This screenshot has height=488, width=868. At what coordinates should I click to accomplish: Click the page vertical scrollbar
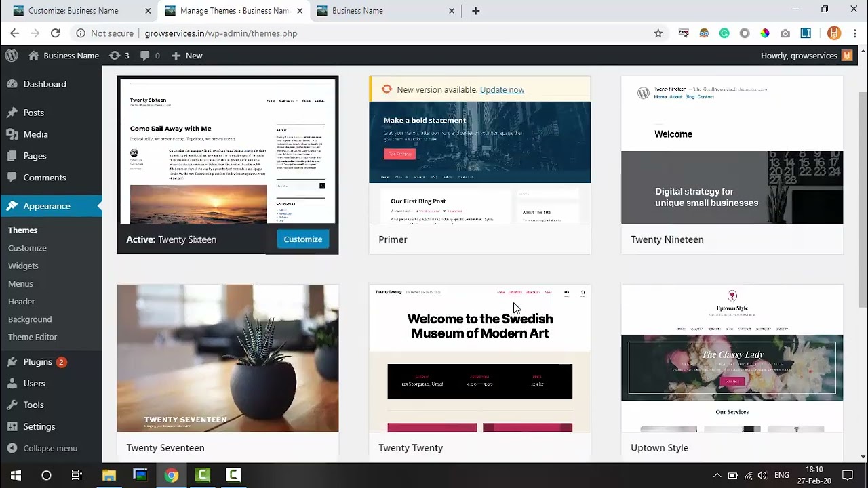(x=863, y=200)
